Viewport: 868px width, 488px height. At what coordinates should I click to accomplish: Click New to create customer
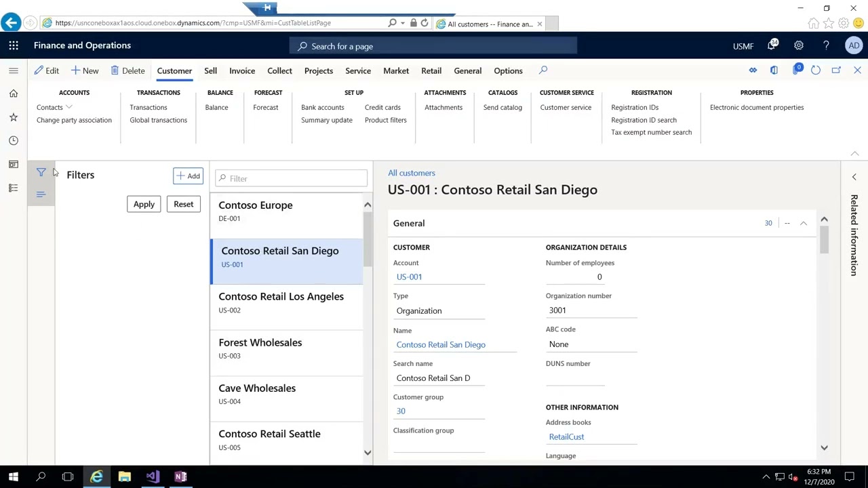(85, 70)
